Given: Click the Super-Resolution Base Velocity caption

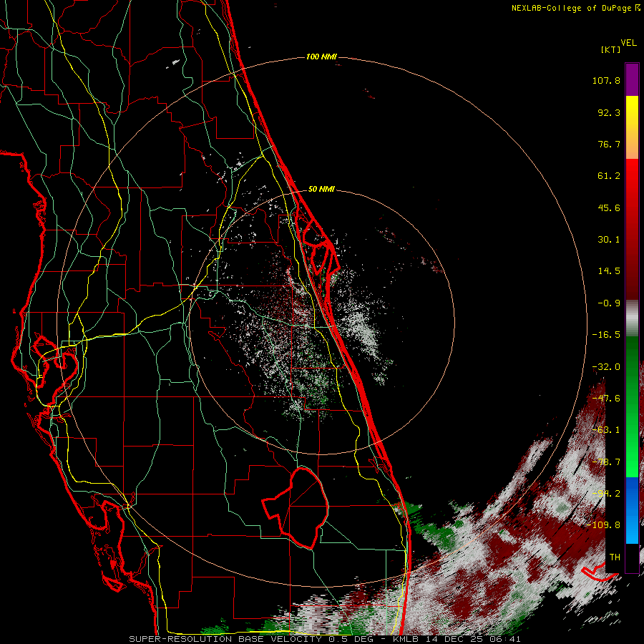Looking at the screenshot, I should (x=324, y=639).
